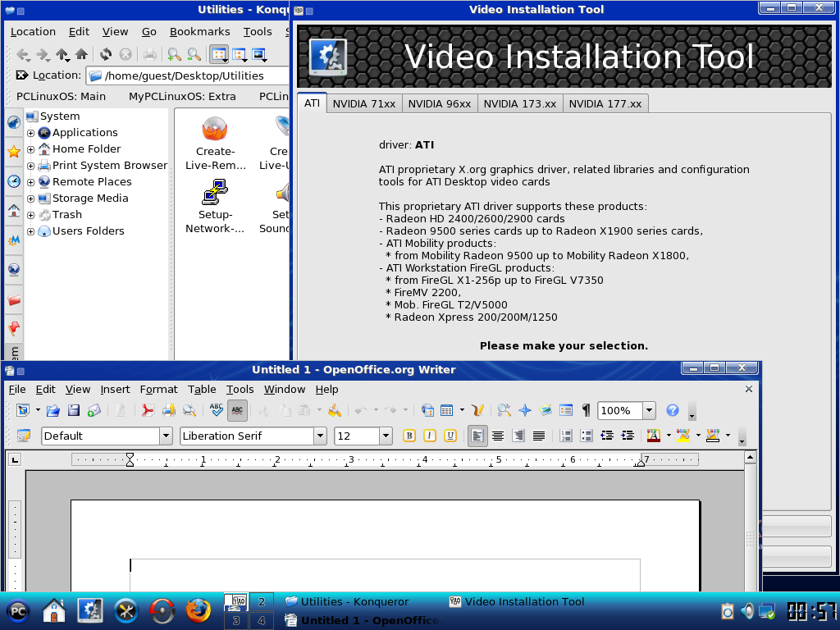The width and height of the screenshot is (840, 630).
Task: Go to home directory in Konqueror
Action: coord(81,54)
